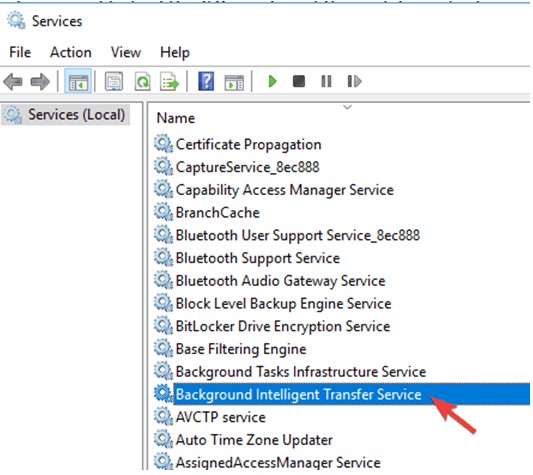
Task: Click the Refresh toolbar icon
Action: (x=142, y=81)
